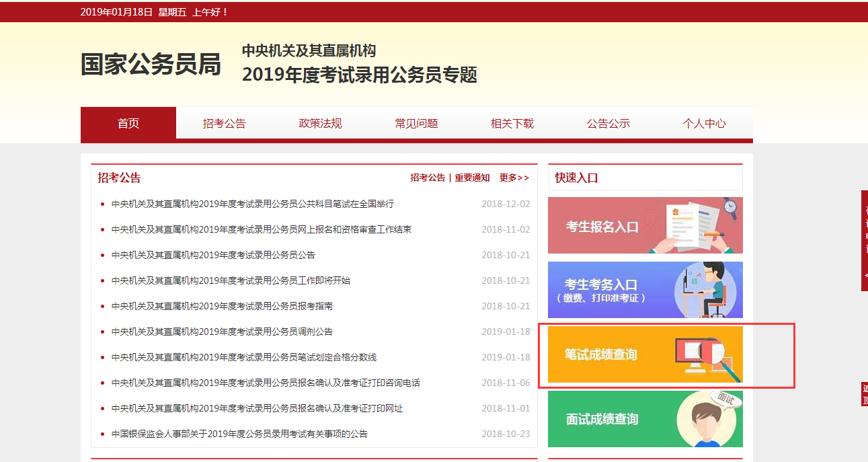Open the 招考公告 navigation menu item

coord(225,124)
